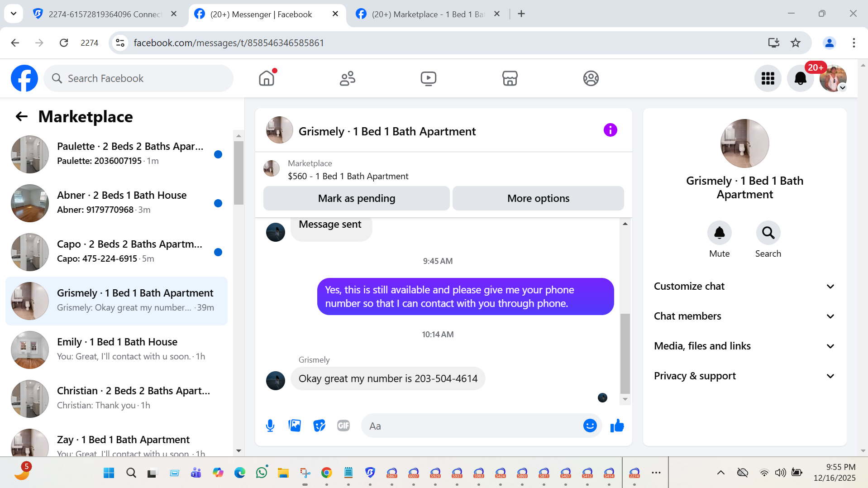
Task: Expand Media, files and links section
Action: coord(744,346)
